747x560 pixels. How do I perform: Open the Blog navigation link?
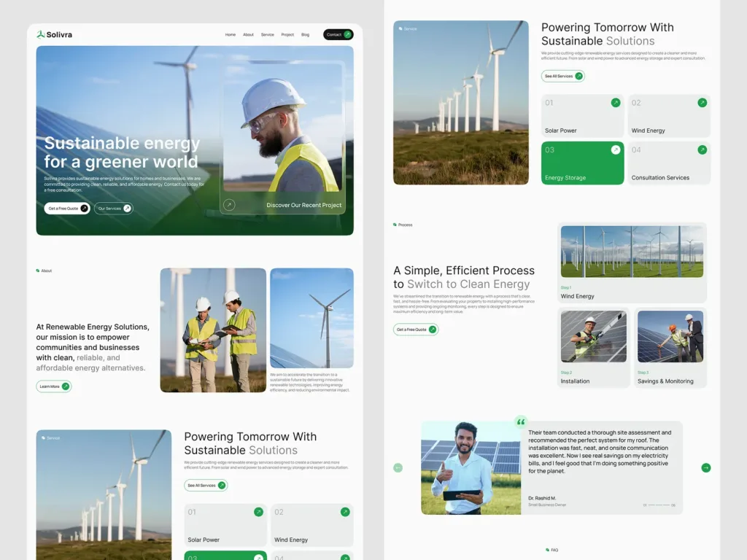[x=306, y=35]
